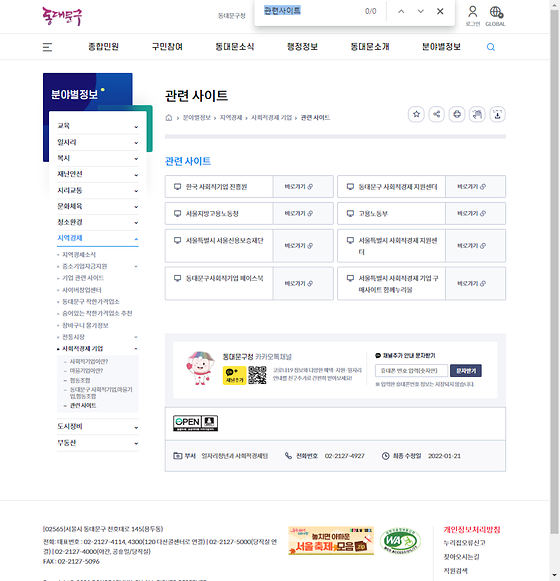Image resolution: width=560 pixels, height=581 pixels.
Task: Collapse the 지역경제 sidebar section
Action: pyautogui.click(x=98, y=238)
